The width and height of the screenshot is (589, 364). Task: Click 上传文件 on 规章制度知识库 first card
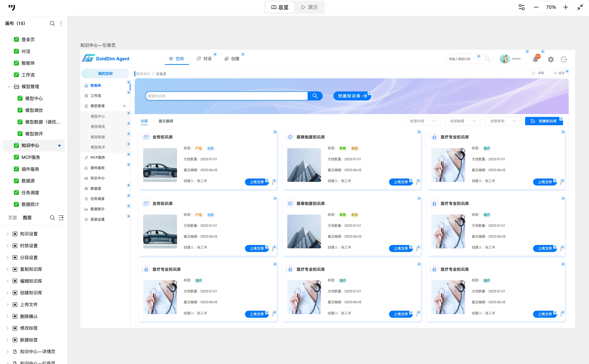(400, 182)
